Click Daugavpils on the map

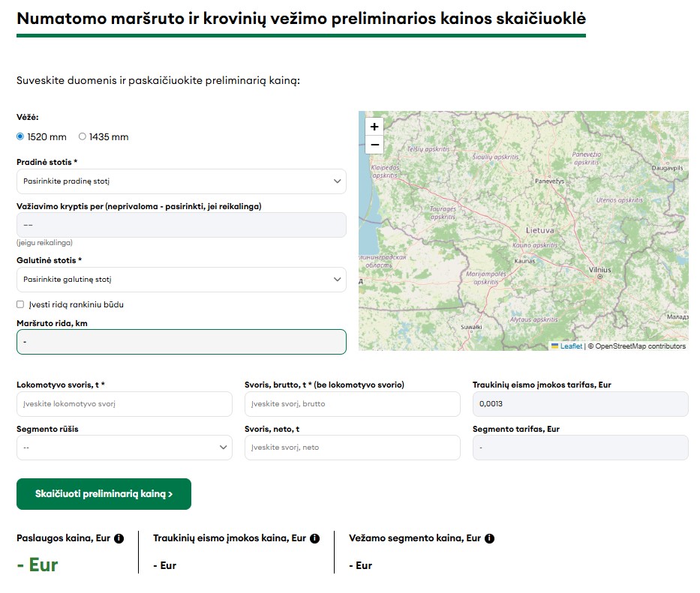coord(668,168)
